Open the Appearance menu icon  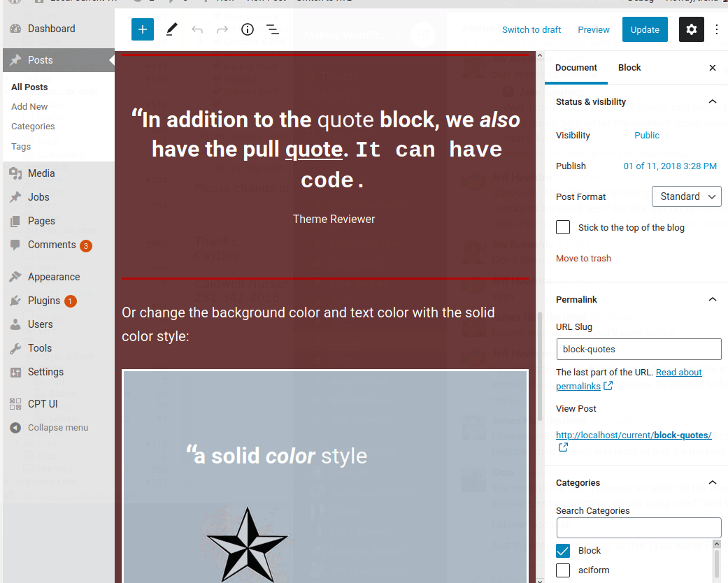14,276
